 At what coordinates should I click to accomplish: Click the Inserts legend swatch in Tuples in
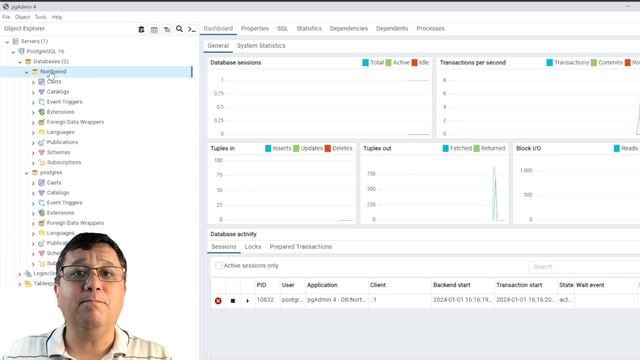pyautogui.click(x=268, y=148)
